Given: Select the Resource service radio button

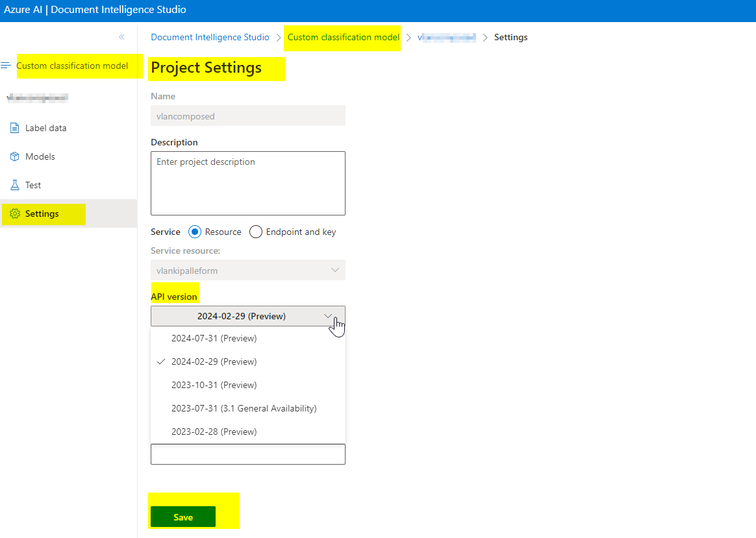Looking at the screenshot, I should [x=195, y=232].
